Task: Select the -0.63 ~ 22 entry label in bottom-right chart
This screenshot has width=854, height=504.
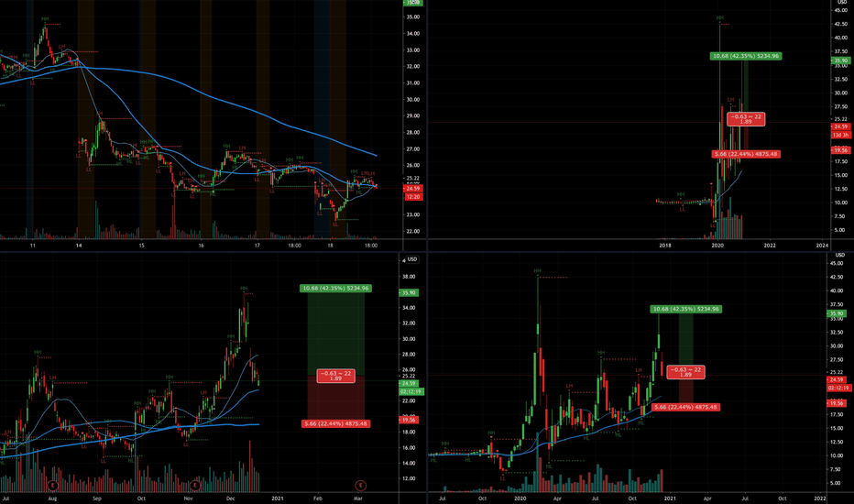Action: pos(685,372)
